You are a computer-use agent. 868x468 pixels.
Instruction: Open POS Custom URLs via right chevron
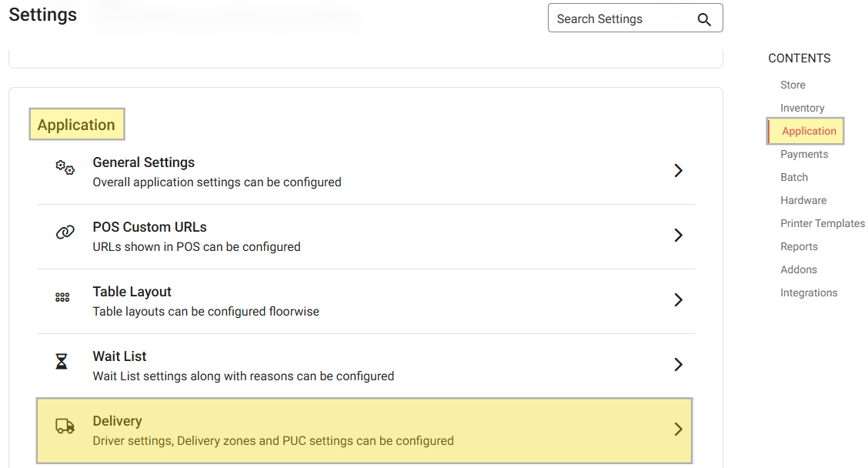[678, 236]
